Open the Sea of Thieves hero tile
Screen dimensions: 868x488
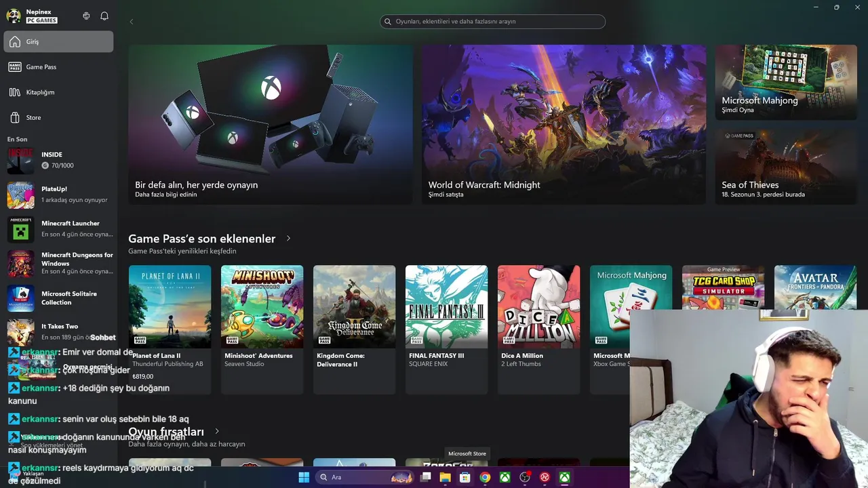pyautogui.click(x=786, y=167)
